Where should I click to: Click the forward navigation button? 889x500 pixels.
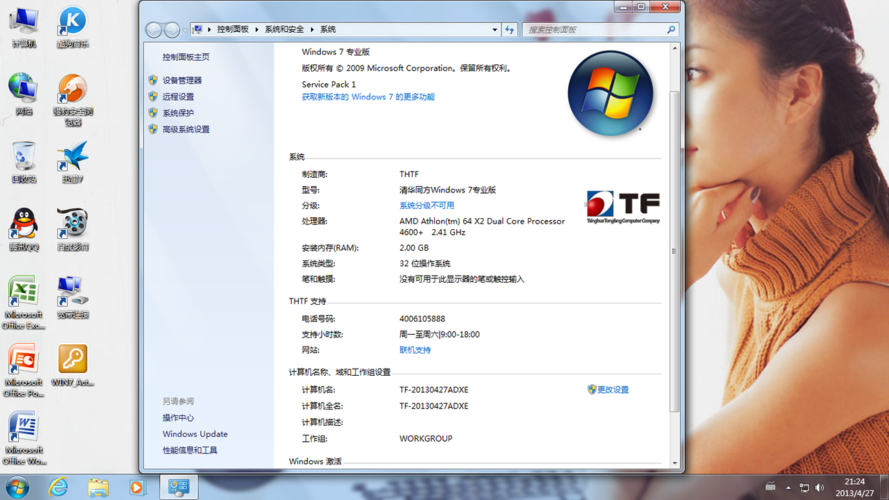tap(172, 29)
